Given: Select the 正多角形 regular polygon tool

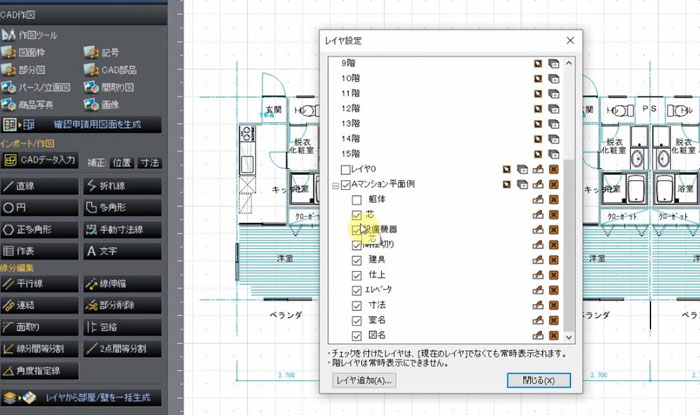Looking at the screenshot, I should (39, 229).
